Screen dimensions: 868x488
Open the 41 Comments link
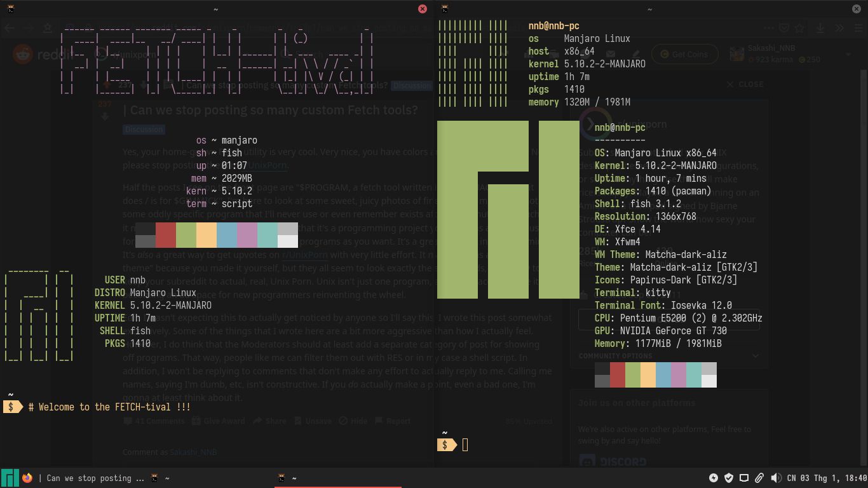(x=154, y=421)
